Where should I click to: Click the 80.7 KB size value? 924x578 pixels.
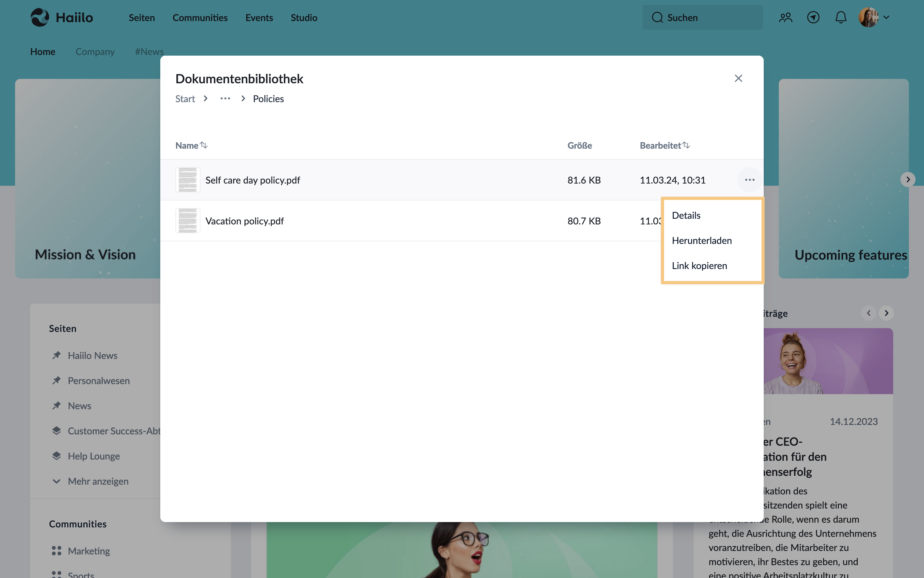[584, 221]
